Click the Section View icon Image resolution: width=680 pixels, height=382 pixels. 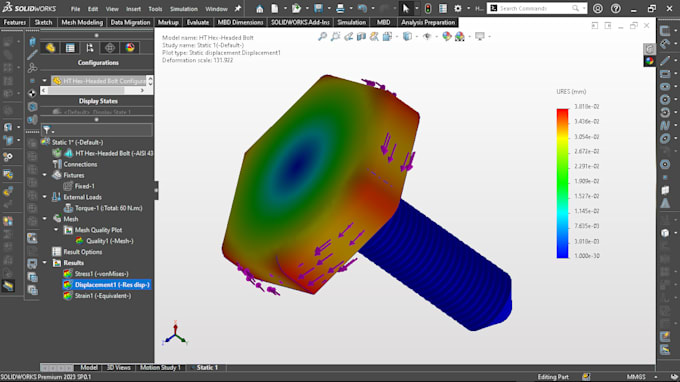(x=361, y=37)
